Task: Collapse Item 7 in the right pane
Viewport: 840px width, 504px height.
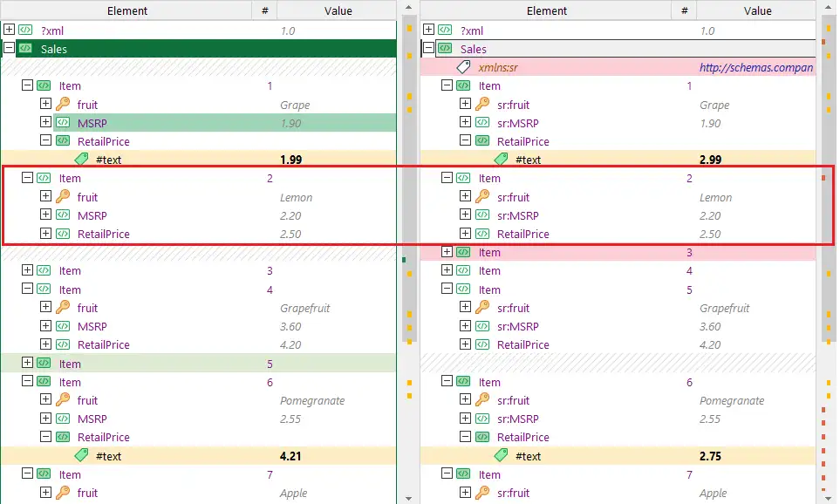Action: coord(447,473)
